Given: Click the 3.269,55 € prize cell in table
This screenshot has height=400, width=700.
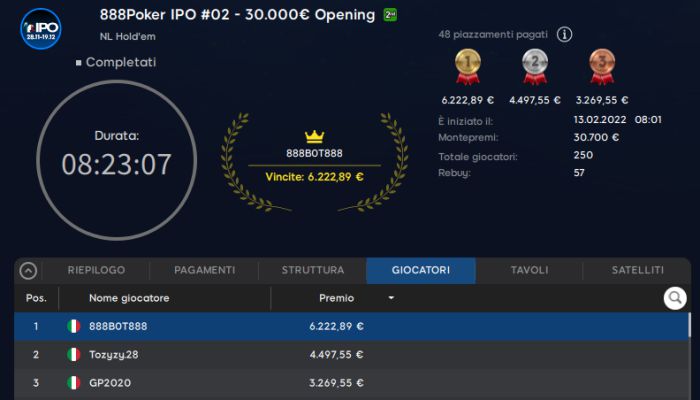Looking at the screenshot, I should (x=337, y=383).
